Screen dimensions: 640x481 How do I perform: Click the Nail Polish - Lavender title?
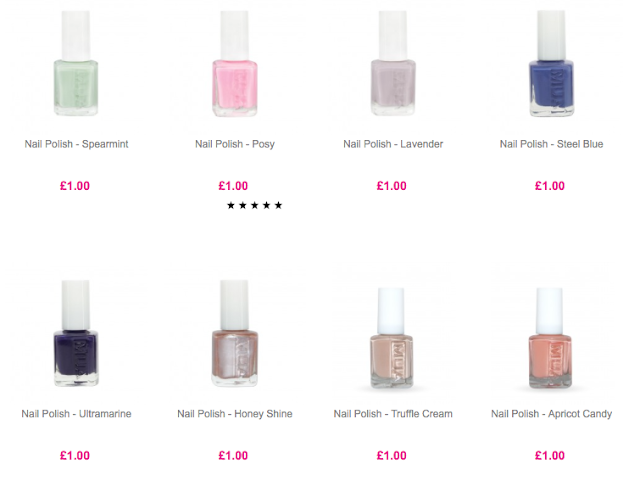point(393,144)
